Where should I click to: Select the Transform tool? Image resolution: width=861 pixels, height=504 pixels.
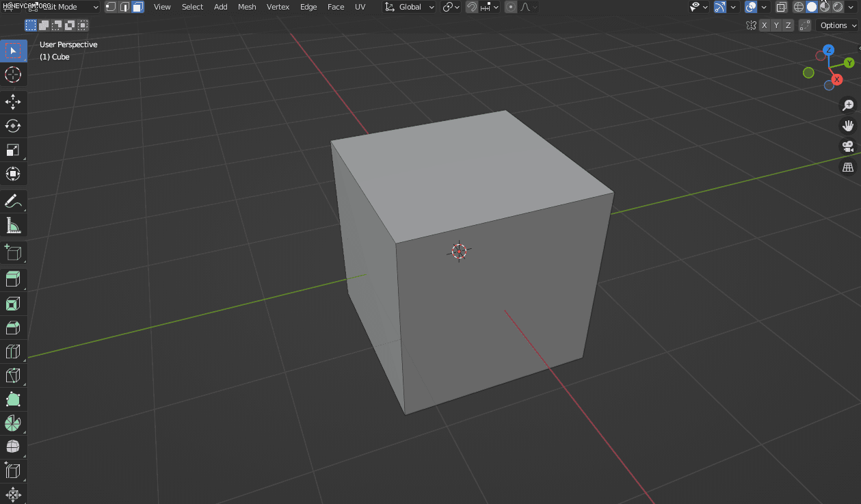(13, 174)
